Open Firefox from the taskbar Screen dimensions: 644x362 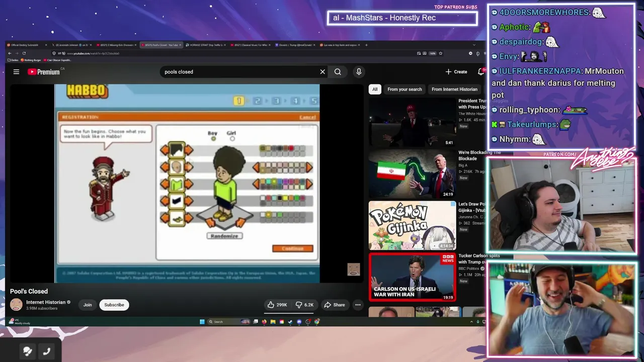[264, 322]
